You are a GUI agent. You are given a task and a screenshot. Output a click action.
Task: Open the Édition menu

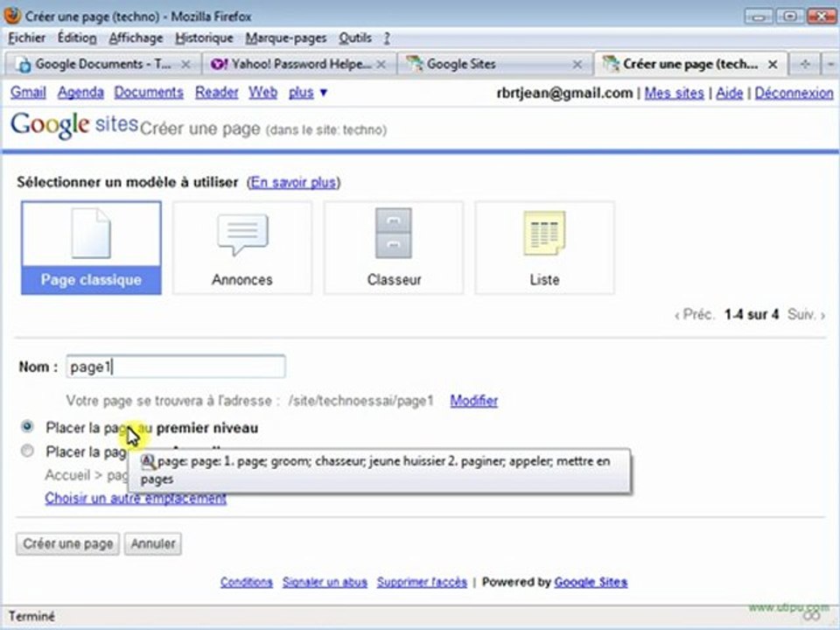click(x=77, y=38)
